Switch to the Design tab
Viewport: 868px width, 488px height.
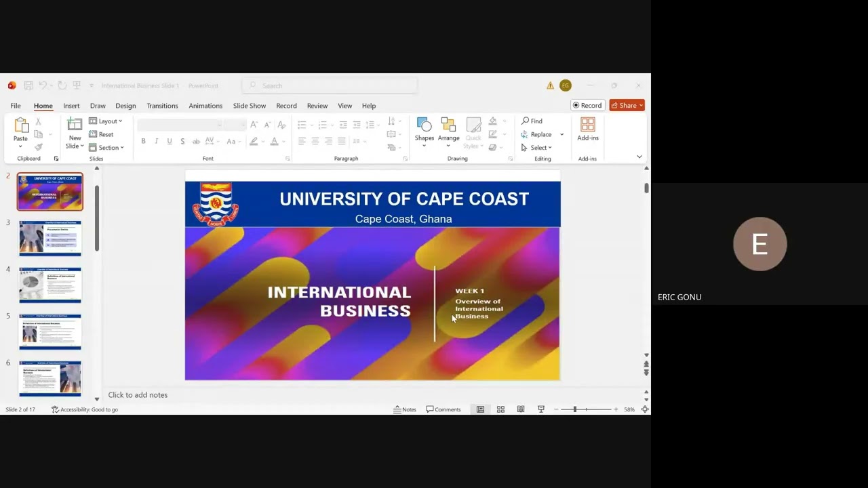(x=125, y=106)
